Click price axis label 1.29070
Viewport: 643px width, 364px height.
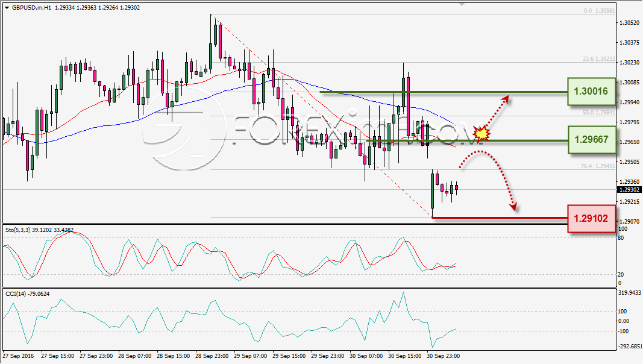pos(630,221)
